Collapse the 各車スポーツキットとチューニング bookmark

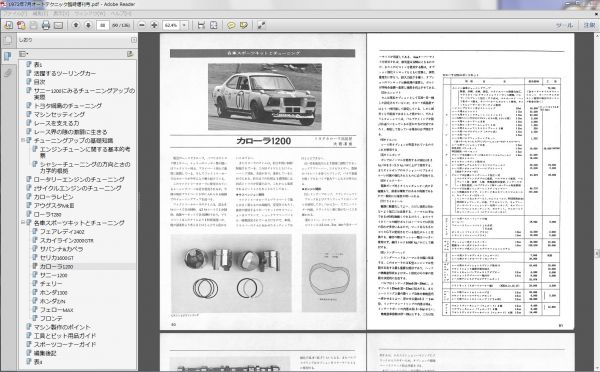(23, 222)
